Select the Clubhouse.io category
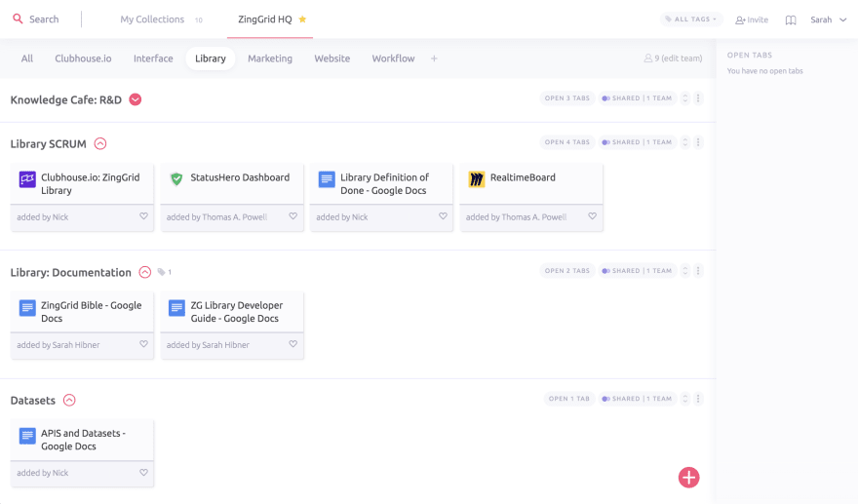This screenshot has height=504, width=858. point(83,58)
